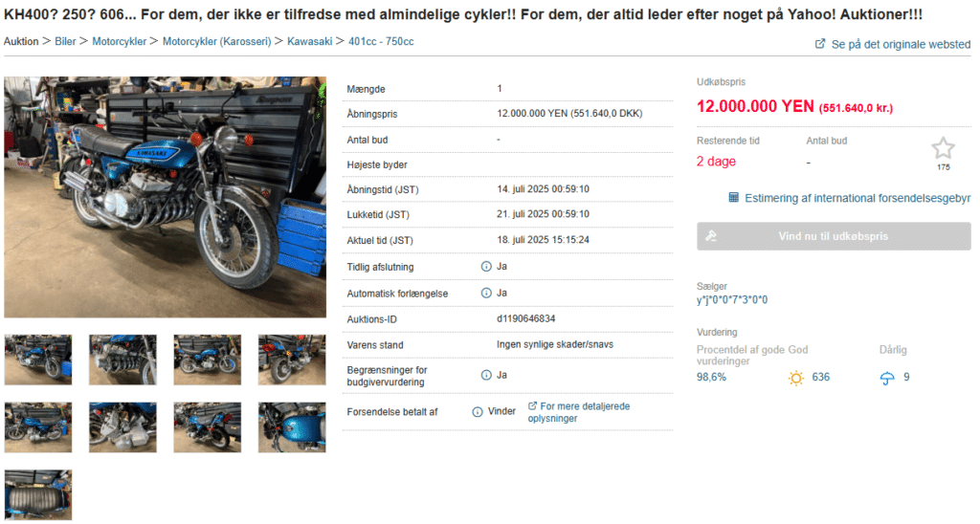
Task: Go to Motorcykler breadcrumb
Action: [119, 41]
